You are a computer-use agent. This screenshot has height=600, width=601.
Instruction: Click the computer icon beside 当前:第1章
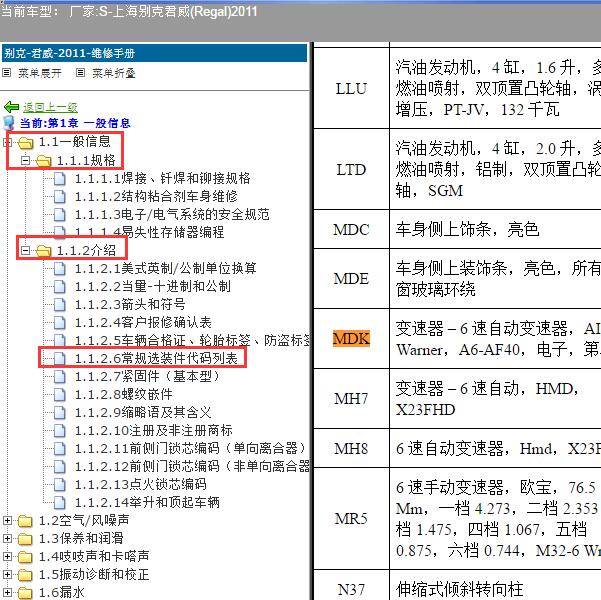(9, 123)
